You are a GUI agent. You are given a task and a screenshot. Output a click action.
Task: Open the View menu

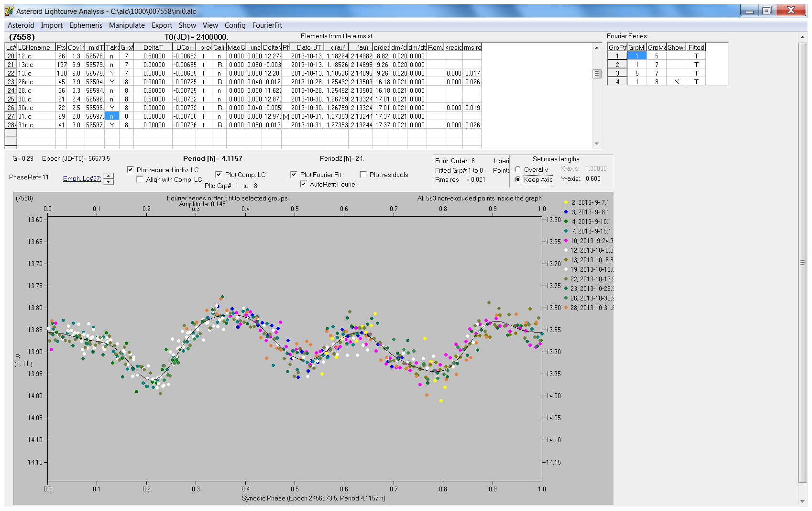[210, 25]
